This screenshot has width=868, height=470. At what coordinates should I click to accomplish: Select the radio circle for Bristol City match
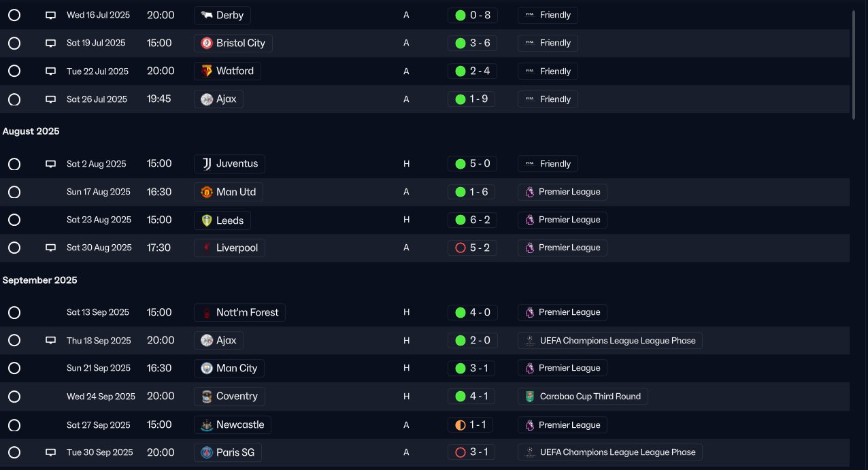pos(14,43)
